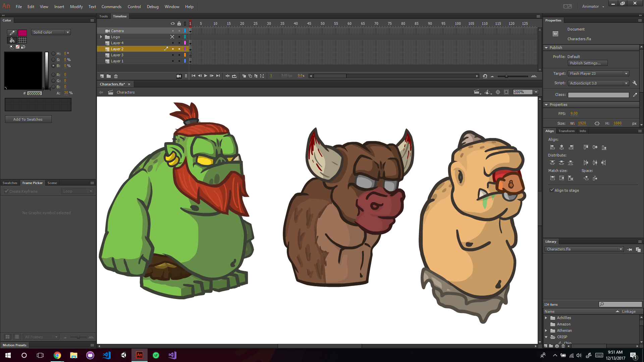The height and width of the screenshot is (362, 644).
Task: Click the New Layer icon in timeline
Action: [x=102, y=76]
